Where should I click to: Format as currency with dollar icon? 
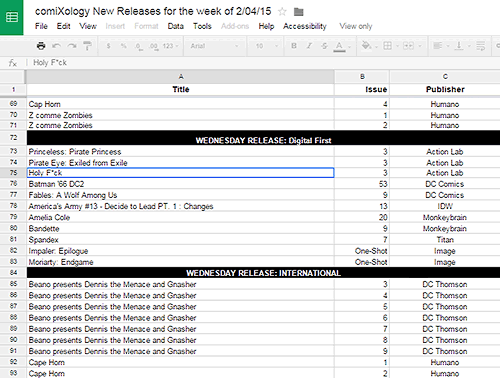pyautogui.click(x=108, y=46)
